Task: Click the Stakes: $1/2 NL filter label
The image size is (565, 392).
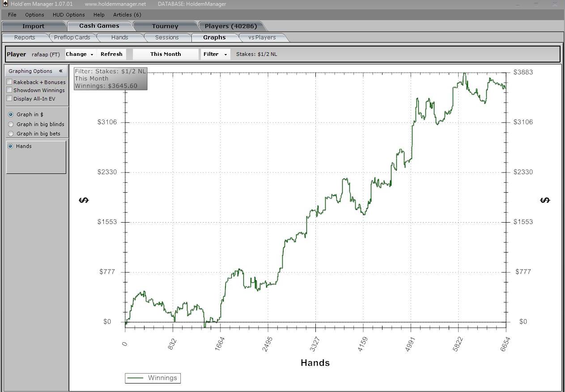Action: click(256, 54)
